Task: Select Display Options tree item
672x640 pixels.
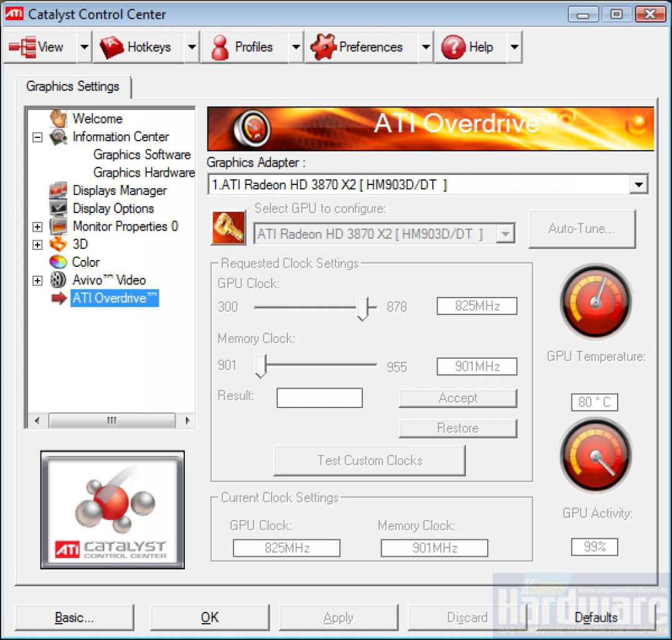Action: [x=113, y=208]
